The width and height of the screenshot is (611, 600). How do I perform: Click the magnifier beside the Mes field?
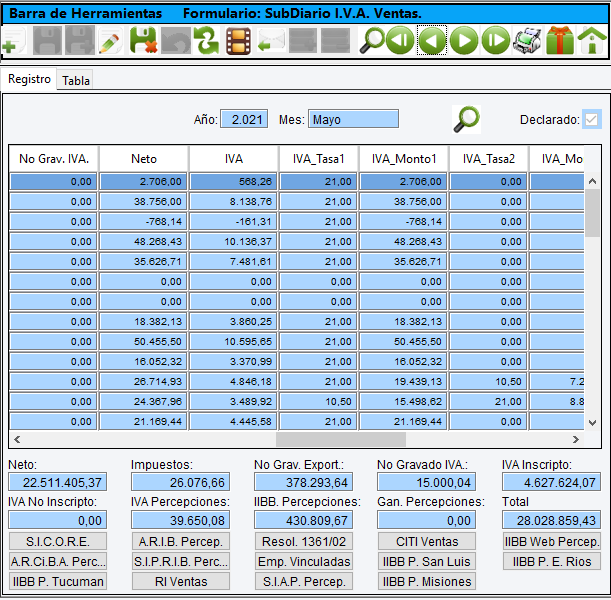click(466, 119)
